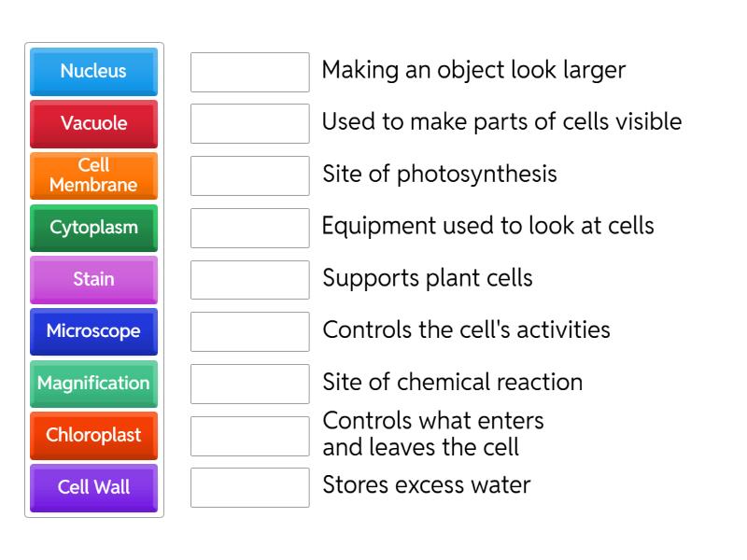Choose the Cell Wall tile

pyautogui.click(x=93, y=487)
